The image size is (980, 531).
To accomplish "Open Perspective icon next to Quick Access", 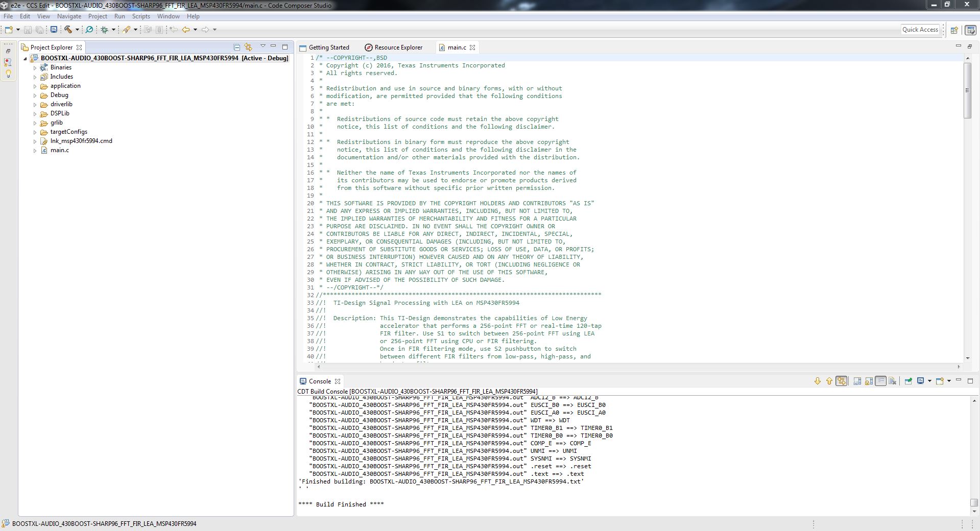I will (x=954, y=30).
